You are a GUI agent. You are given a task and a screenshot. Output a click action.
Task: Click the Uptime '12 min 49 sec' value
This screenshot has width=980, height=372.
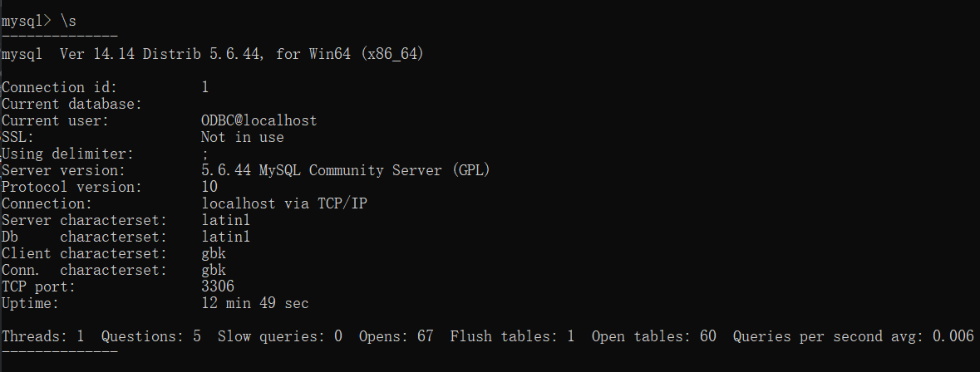click(254, 303)
